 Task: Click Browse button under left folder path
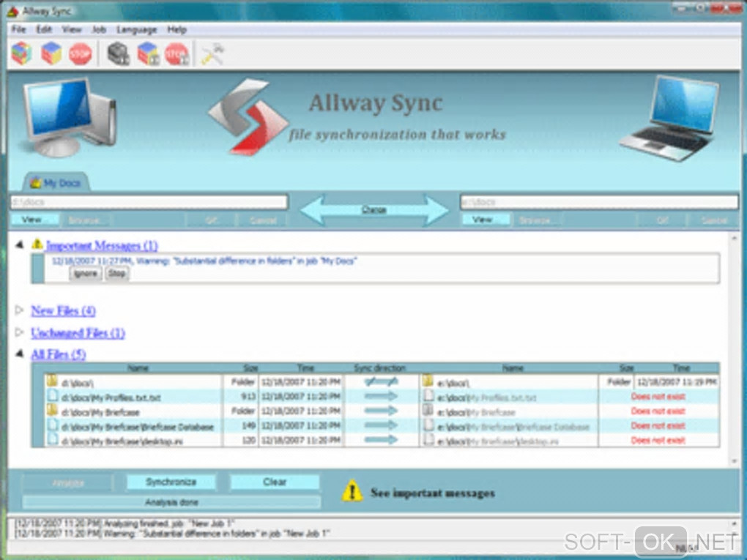85,220
